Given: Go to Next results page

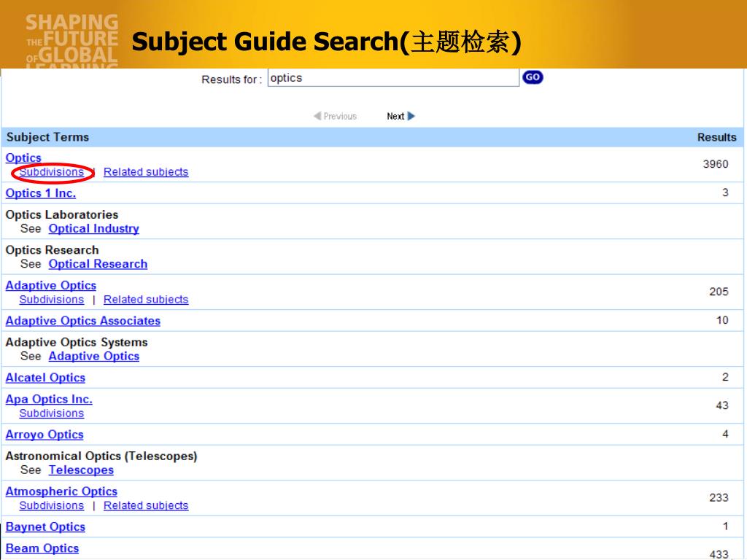Looking at the screenshot, I should click(x=400, y=116).
